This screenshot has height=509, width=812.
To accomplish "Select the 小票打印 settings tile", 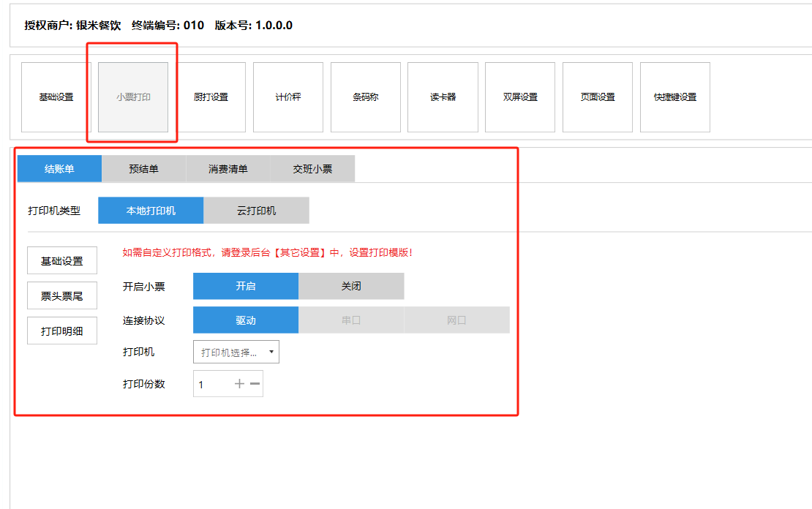I will [x=133, y=97].
